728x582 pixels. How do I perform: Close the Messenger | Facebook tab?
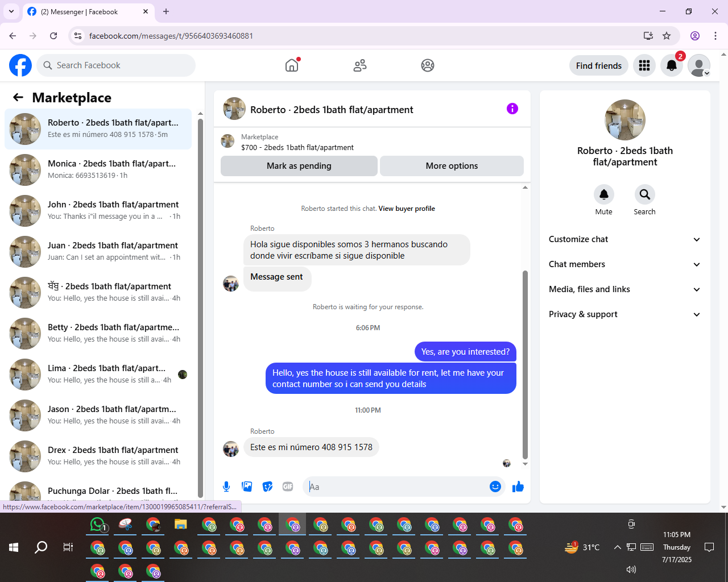pyautogui.click(x=146, y=11)
